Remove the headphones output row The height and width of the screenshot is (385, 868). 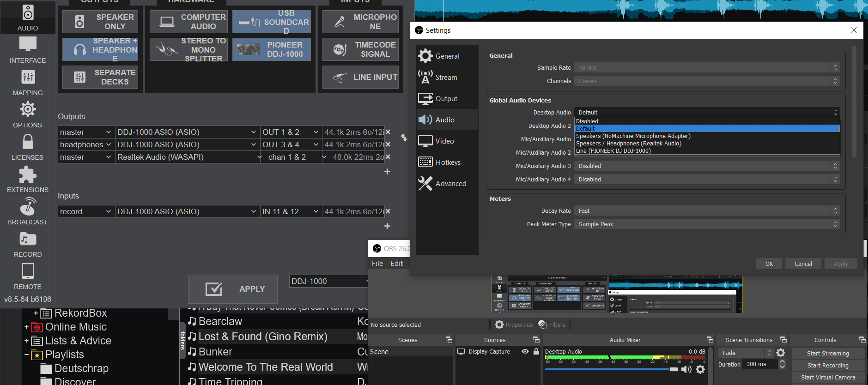click(388, 144)
